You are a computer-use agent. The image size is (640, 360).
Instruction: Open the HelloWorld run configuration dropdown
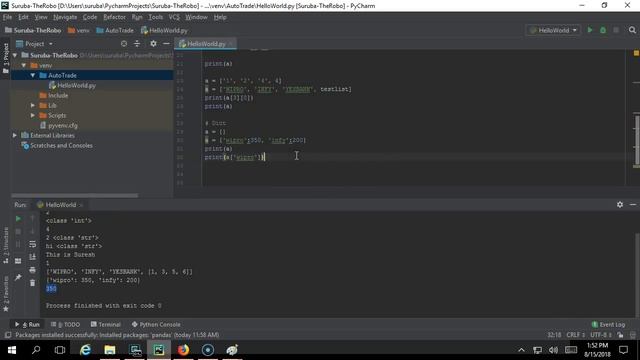click(553, 30)
